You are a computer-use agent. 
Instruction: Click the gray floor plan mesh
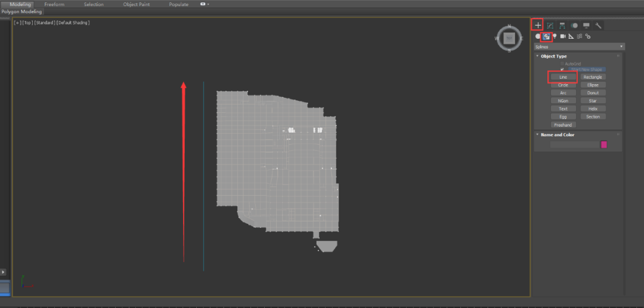click(277, 165)
